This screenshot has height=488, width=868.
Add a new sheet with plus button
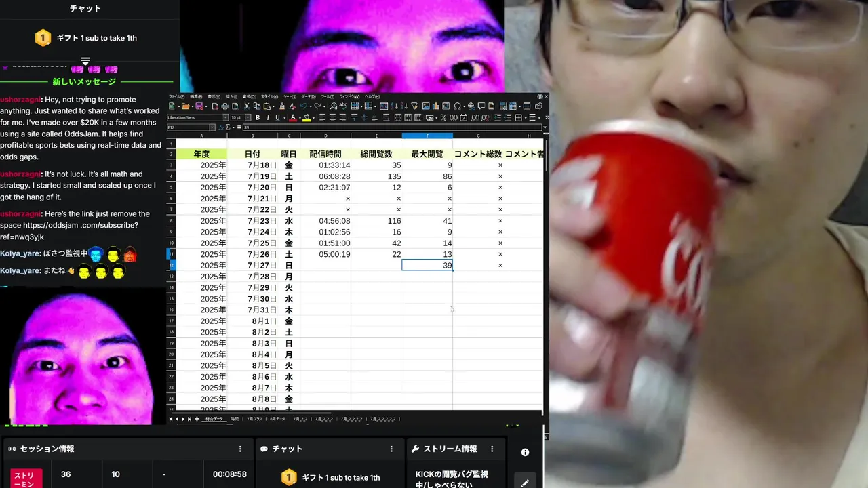[x=197, y=419]
